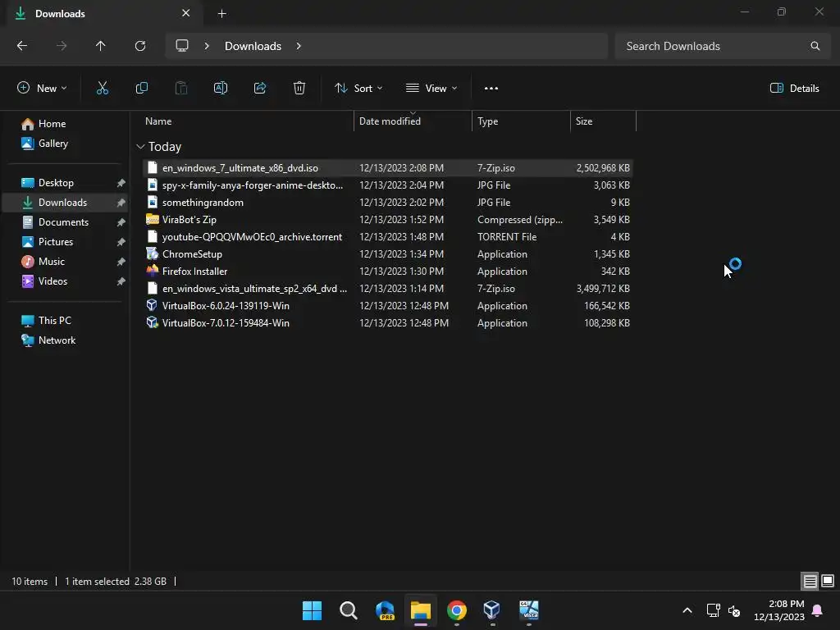Click the search magnifier icon
Screen dimensions: 840x630
pos(815,46)
